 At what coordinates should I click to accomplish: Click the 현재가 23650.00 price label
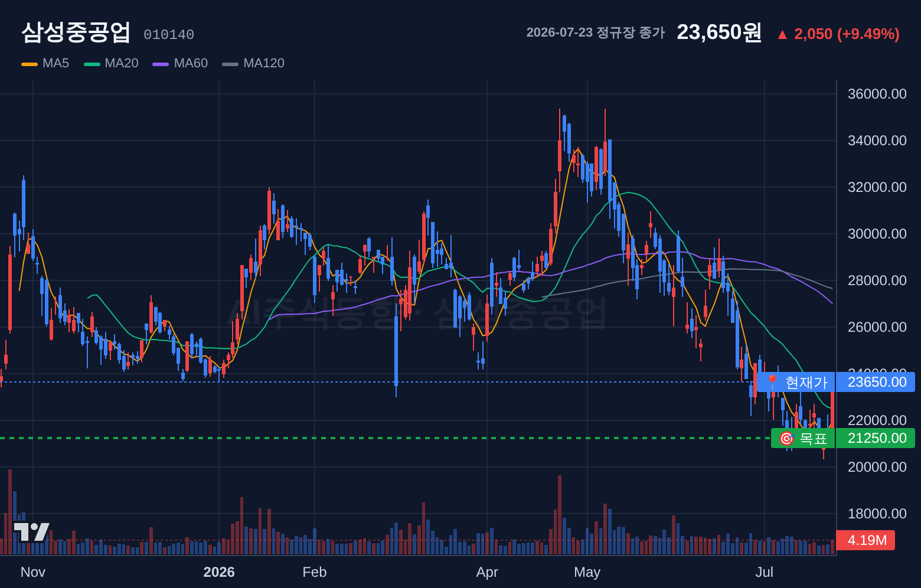pyautogui.click(x=836, y=382)
